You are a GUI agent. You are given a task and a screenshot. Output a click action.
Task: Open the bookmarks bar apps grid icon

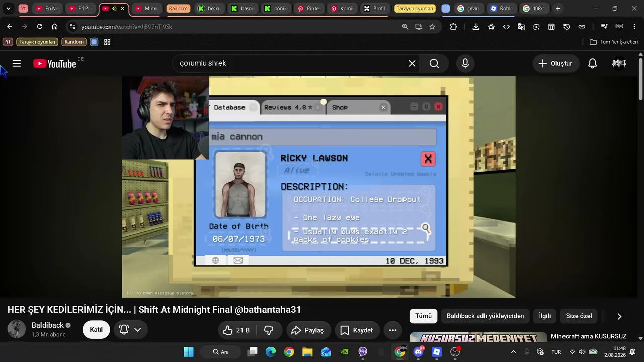107,42
